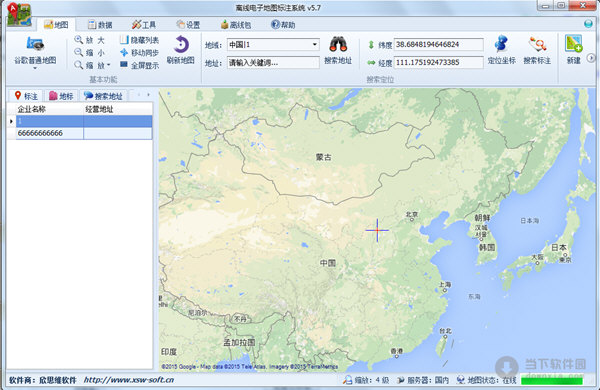
Task: Switch to the 帮助 ribbon tab
Action: 283,25
